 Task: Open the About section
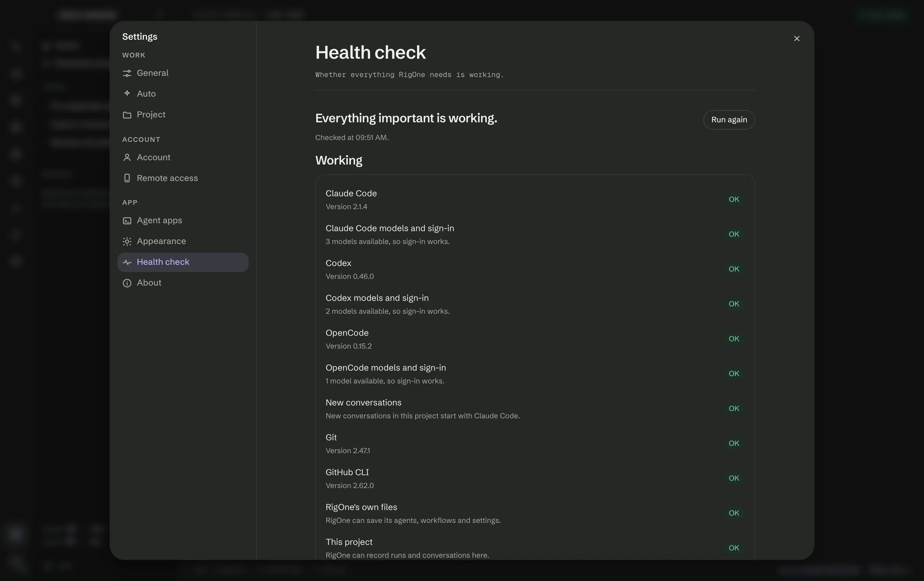183,283
